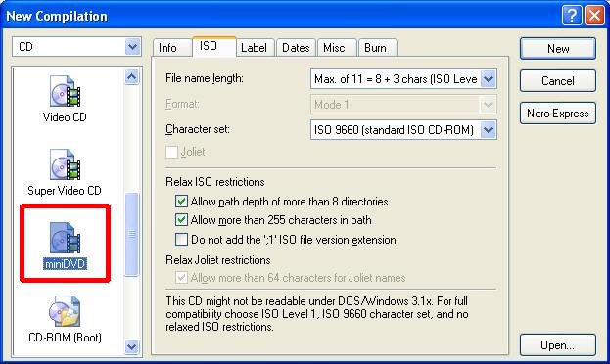This screenshot has height=364, width=610.
Task: Click the Character set label
Action: coord(198,129)
